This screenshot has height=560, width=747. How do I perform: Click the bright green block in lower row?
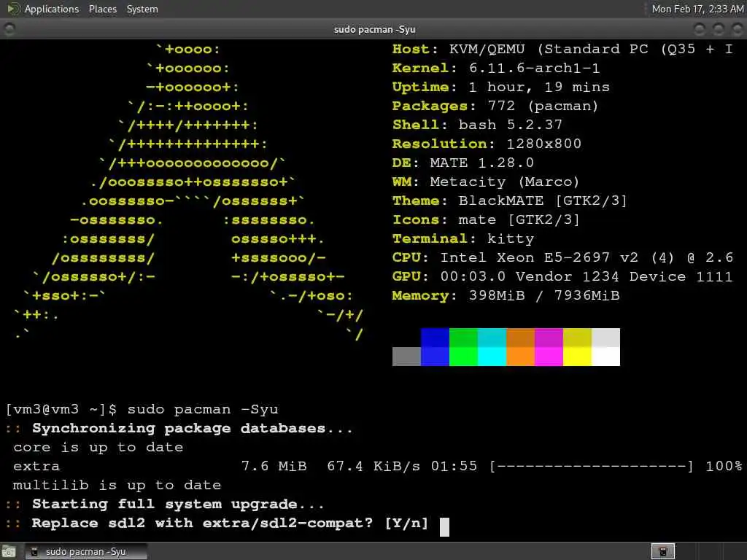click(x=463, y=356)
